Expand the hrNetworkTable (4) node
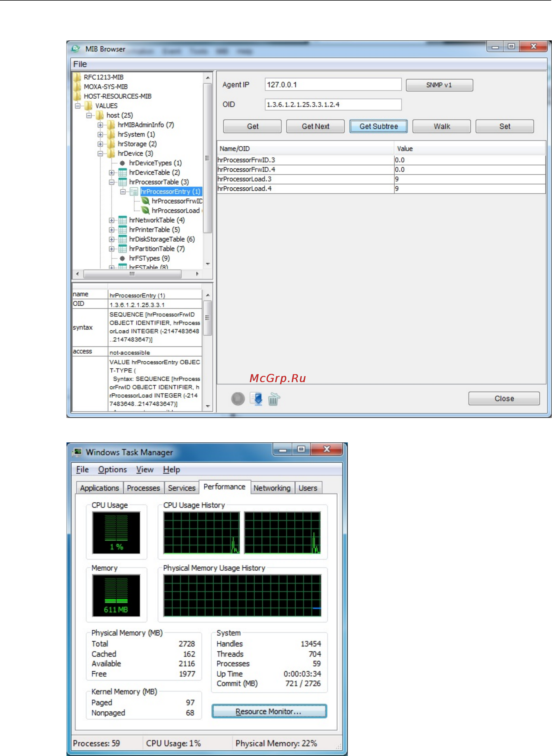Viewport: 552px width, 756px height. pyautogui.click(x=112, y=220)
